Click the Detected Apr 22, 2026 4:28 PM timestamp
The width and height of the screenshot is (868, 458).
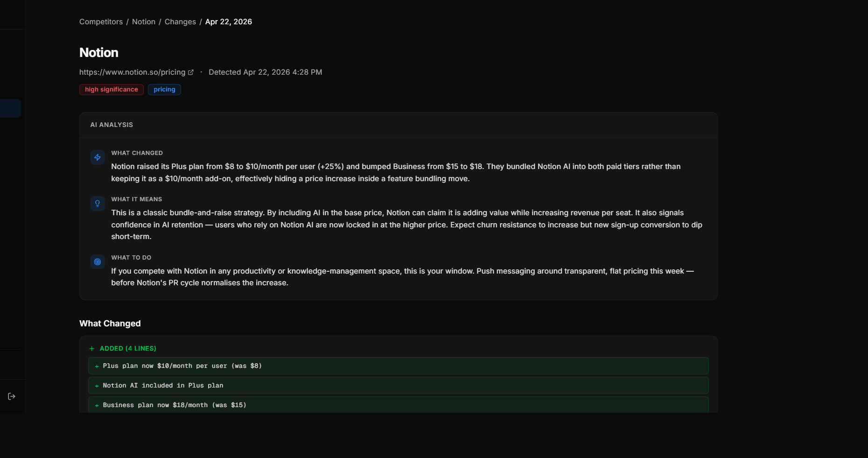[265, 72]
